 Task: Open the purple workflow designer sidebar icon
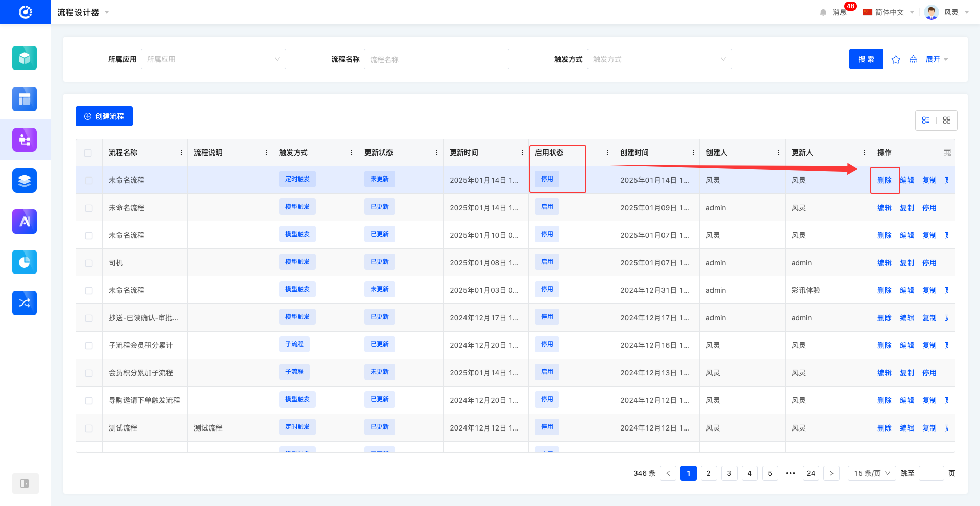pos(24,140)
